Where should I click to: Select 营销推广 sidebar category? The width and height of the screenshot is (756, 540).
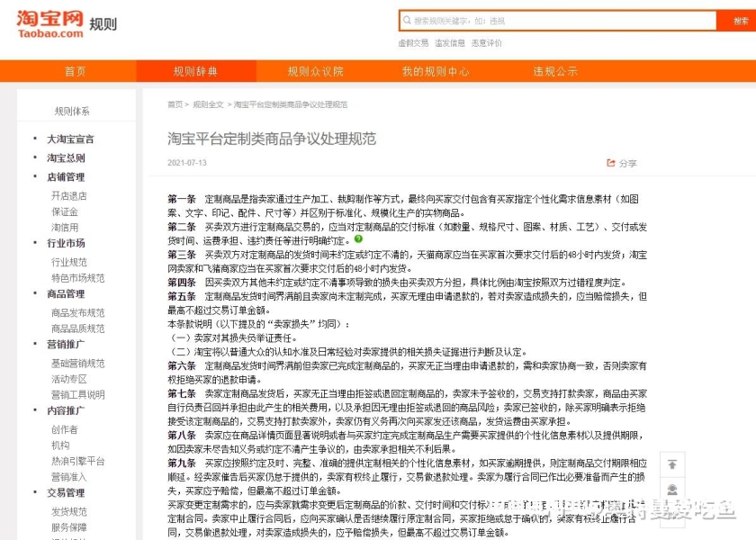click(x=66, y=344)
